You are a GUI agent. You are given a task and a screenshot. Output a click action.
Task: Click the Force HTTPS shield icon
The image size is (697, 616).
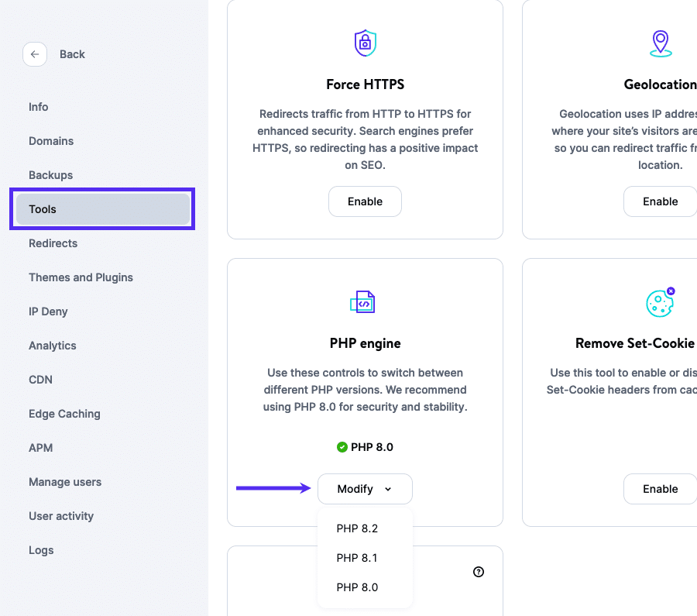pos(365,43)
